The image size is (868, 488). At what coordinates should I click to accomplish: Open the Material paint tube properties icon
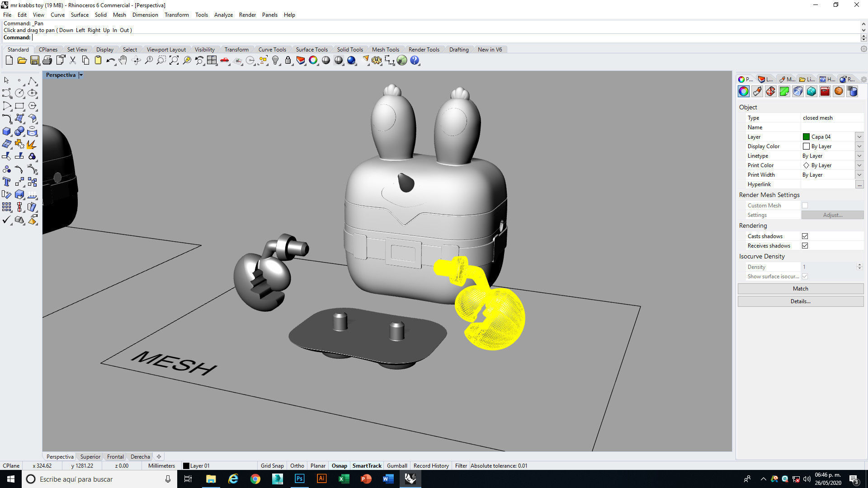pyautogui.click(x=757, y=91)
